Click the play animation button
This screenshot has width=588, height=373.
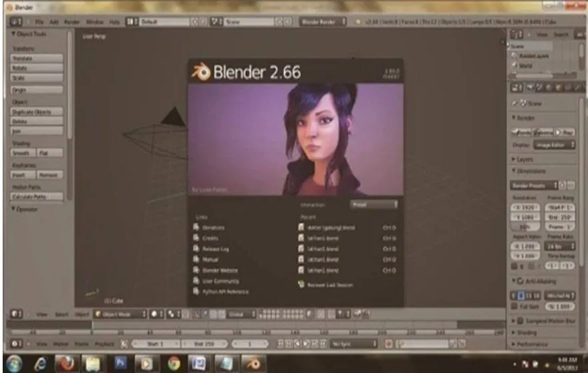click(307, 344)
